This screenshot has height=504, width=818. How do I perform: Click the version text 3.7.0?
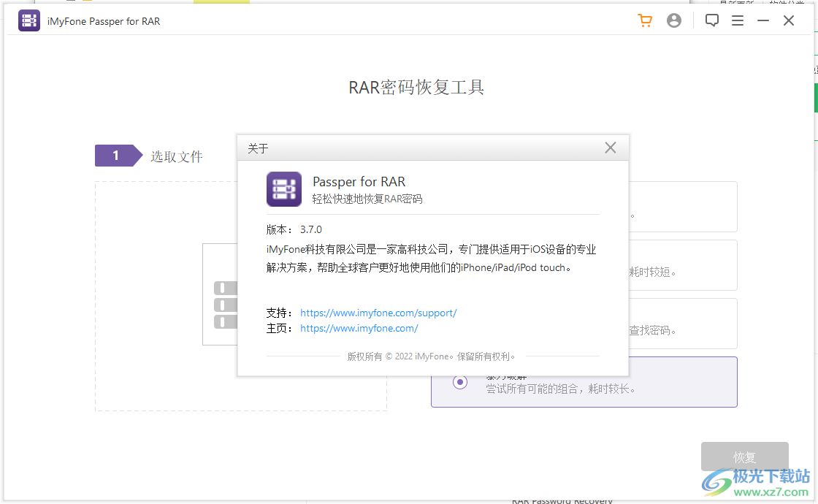point(311,229)
